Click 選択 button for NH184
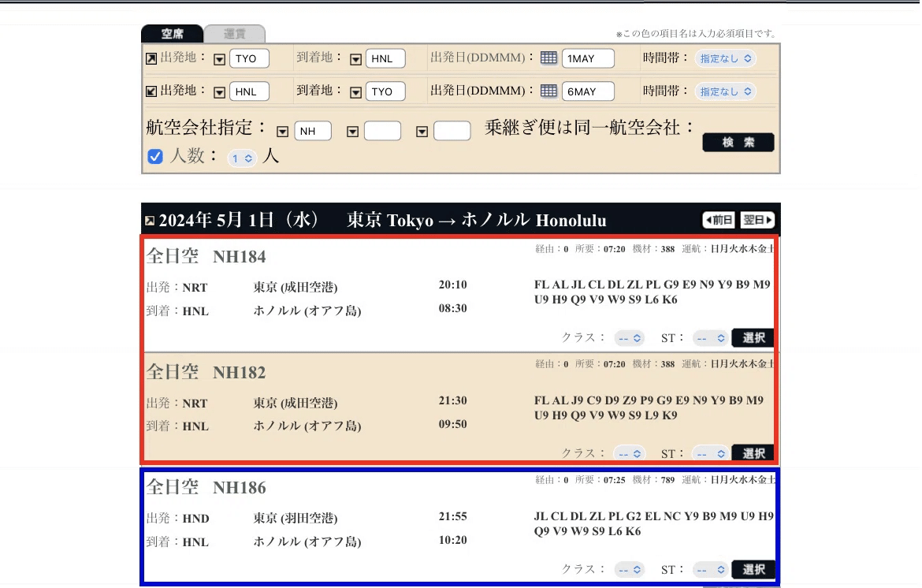Viewport: 922px width, 588px height. [753, 337]
